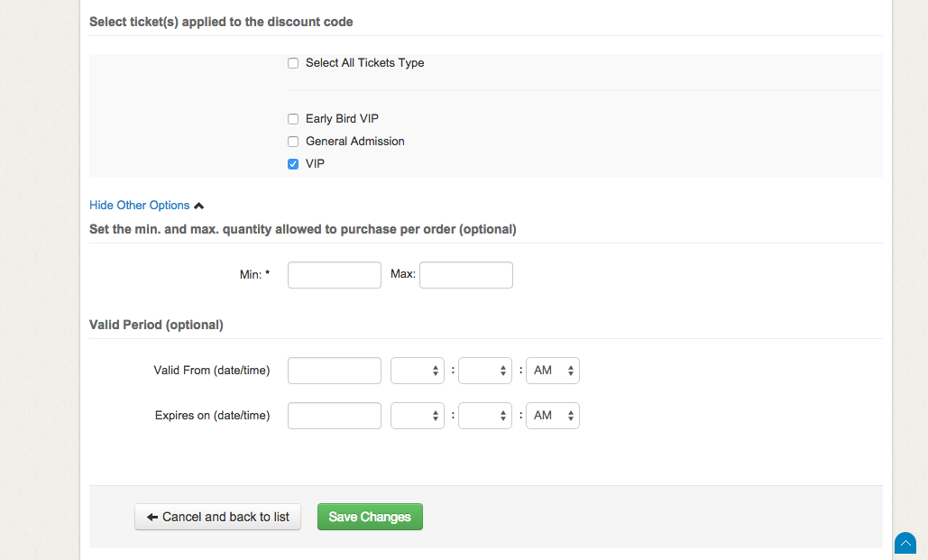Click the Expires on date field
This screenshot has height=560, width=928.
(335, 416)
